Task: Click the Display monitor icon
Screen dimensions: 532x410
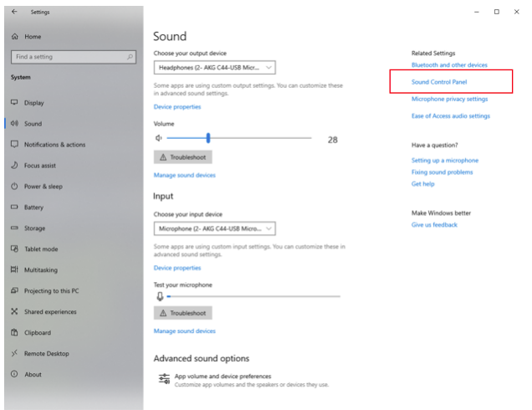Action: click(x=15, y=103)
